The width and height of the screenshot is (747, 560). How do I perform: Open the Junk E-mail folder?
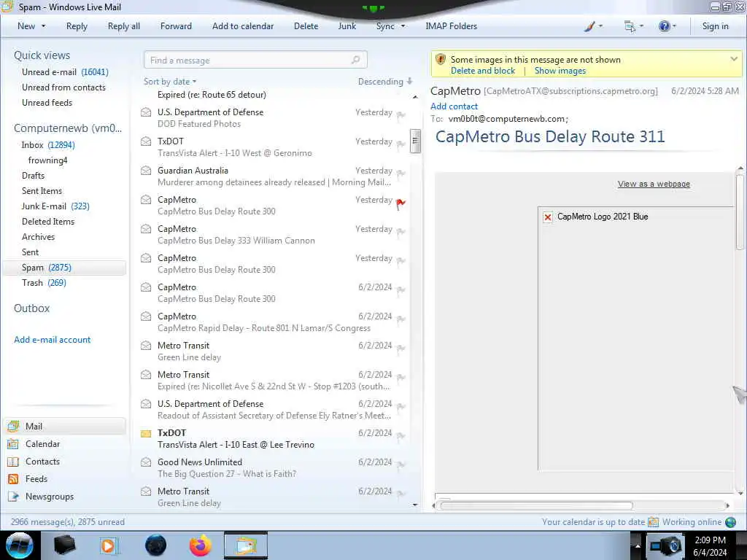(x=55, y=206)
